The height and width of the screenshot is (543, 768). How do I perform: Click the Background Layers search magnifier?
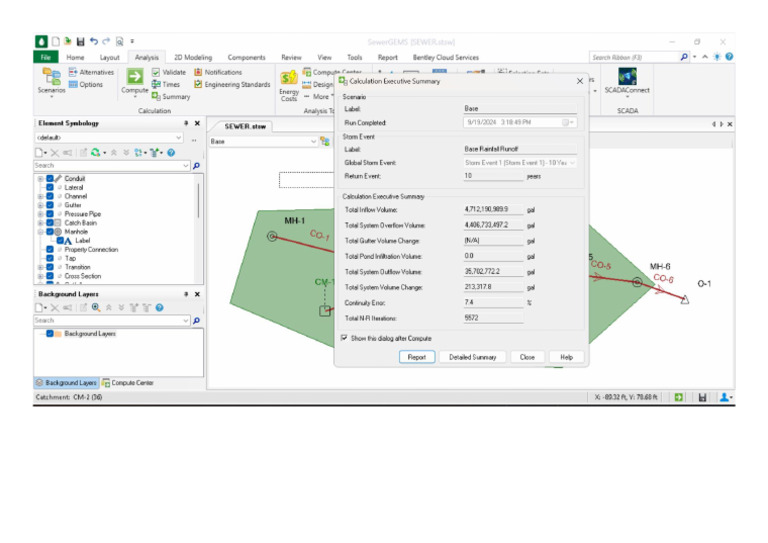[196, 321]
